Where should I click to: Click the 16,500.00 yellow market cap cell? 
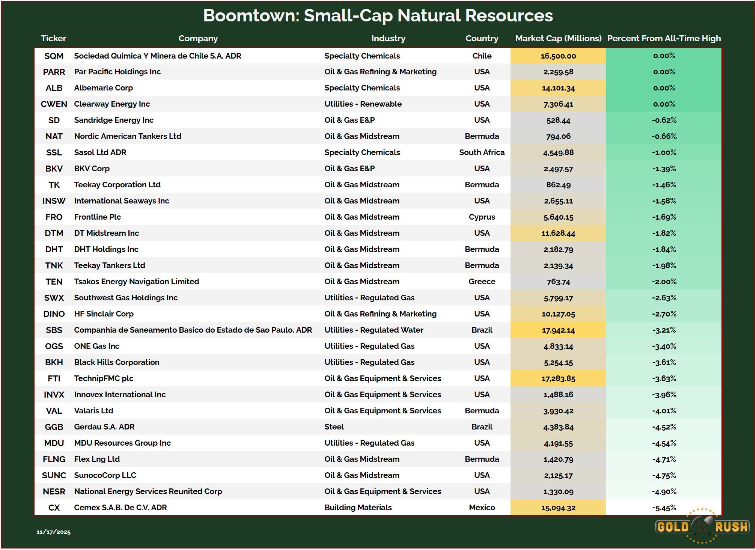point(558,56)
